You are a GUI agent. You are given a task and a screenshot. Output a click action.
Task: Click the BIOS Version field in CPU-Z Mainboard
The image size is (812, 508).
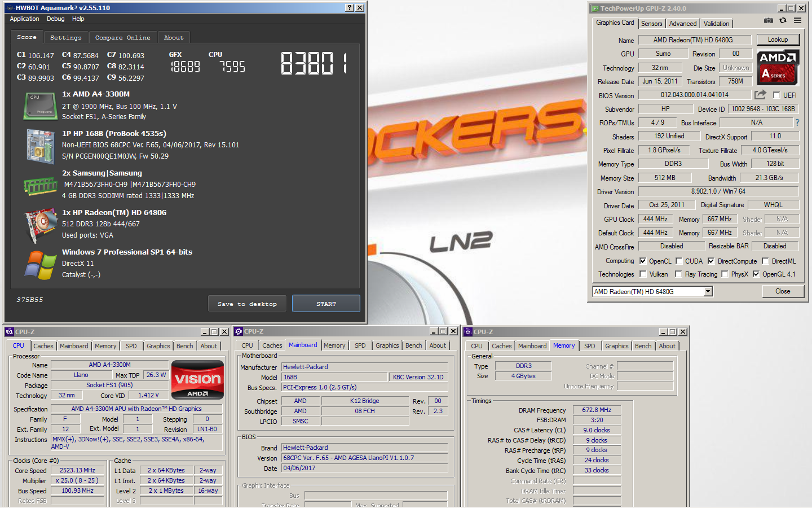pyautogui.click(x=365, y=458)
